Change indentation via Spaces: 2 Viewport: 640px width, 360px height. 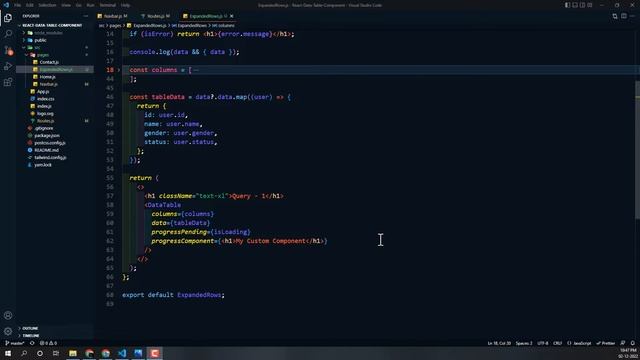coord(524,343)
